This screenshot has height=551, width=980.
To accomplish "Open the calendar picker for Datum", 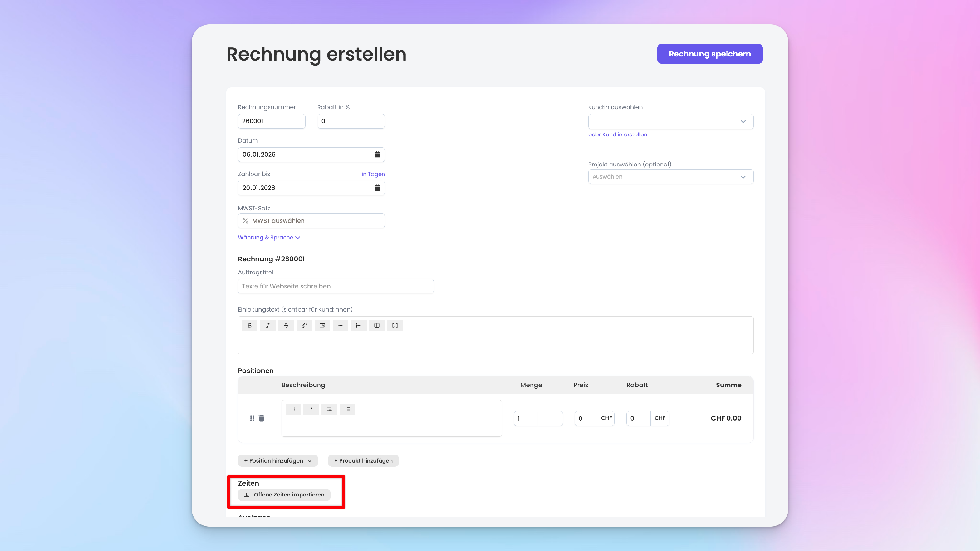I will pyautogui.click(x=377, y=154).
